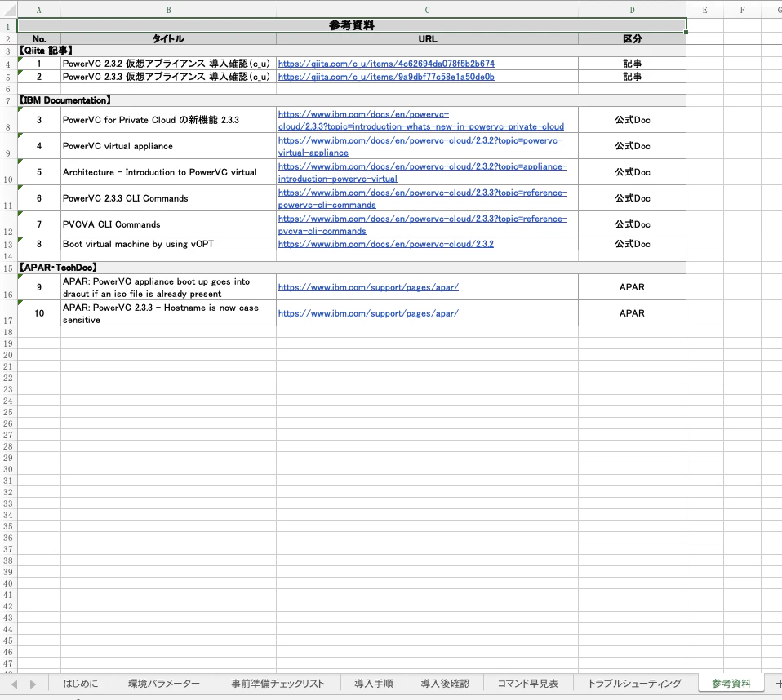Select cell 'Boot virtual machine by using vOPT'
782x700 pixels.
(169, 244)
